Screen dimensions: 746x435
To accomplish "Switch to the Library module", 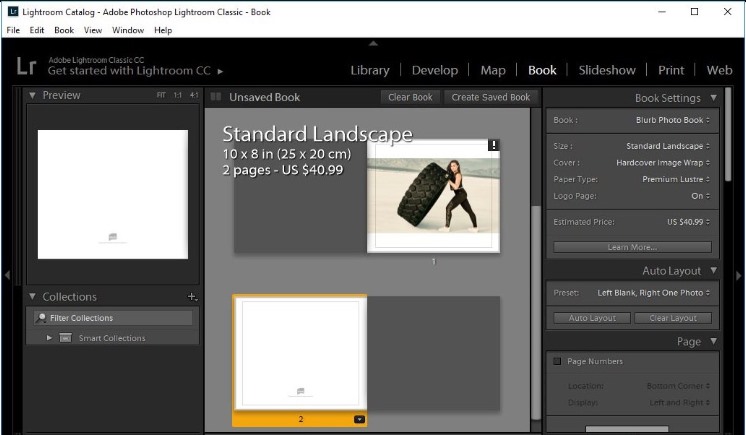I will (x=370, y=70).
